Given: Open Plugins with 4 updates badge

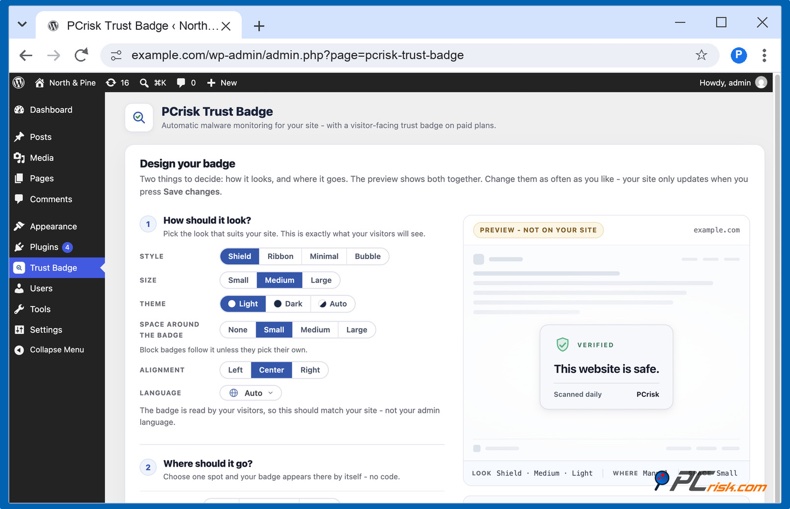Looking at the screenshot, I should point(57,247).
